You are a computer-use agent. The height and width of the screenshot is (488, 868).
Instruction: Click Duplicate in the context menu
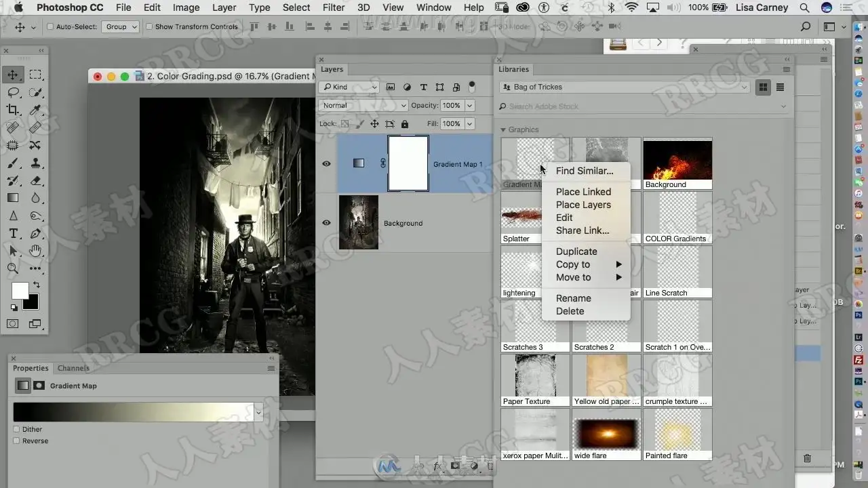(576, 251)
